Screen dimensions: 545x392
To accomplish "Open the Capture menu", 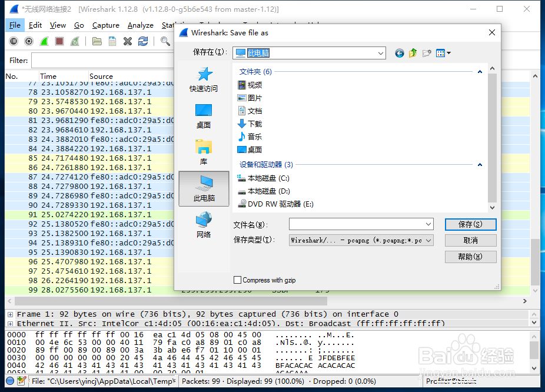I will [x=106, y=25].
